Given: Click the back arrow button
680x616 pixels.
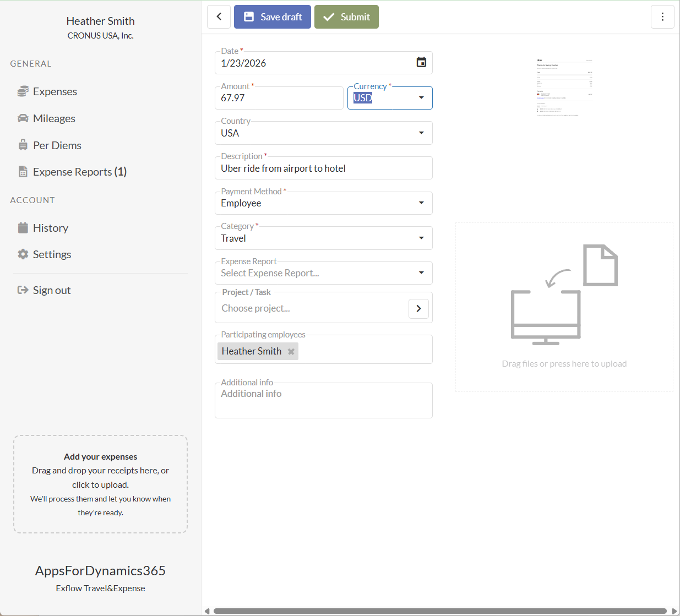Looking at the screenshot, I should [219, 17].
